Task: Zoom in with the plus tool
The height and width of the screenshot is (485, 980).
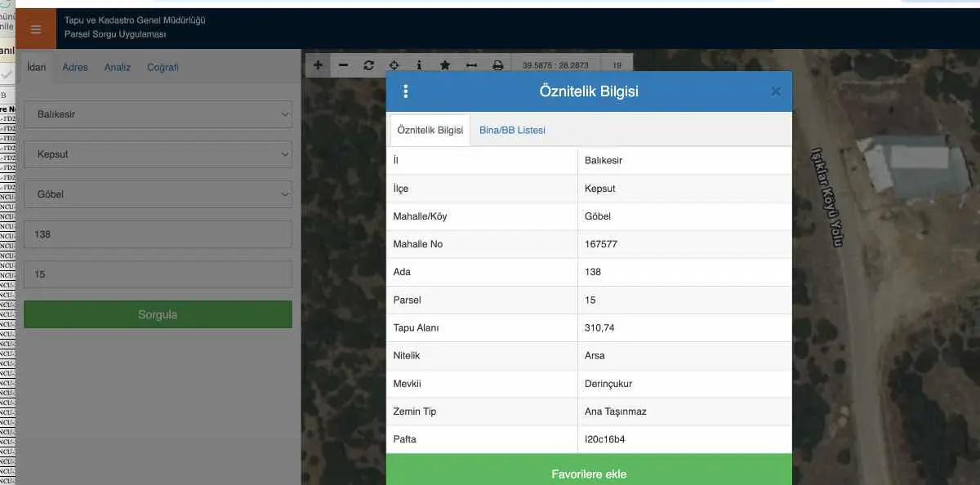Action: [318, 65]
